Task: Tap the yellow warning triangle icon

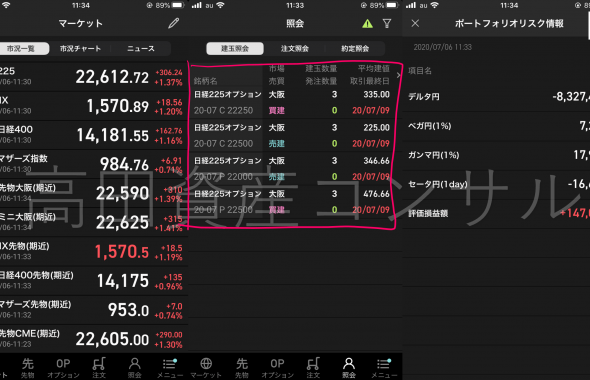Action: pos(367,24)
